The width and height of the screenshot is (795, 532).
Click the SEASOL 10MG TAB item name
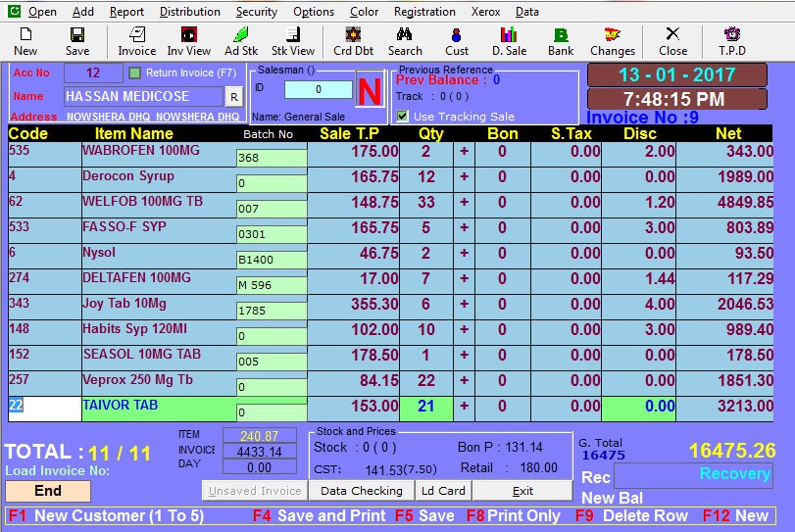coord(141,354)
